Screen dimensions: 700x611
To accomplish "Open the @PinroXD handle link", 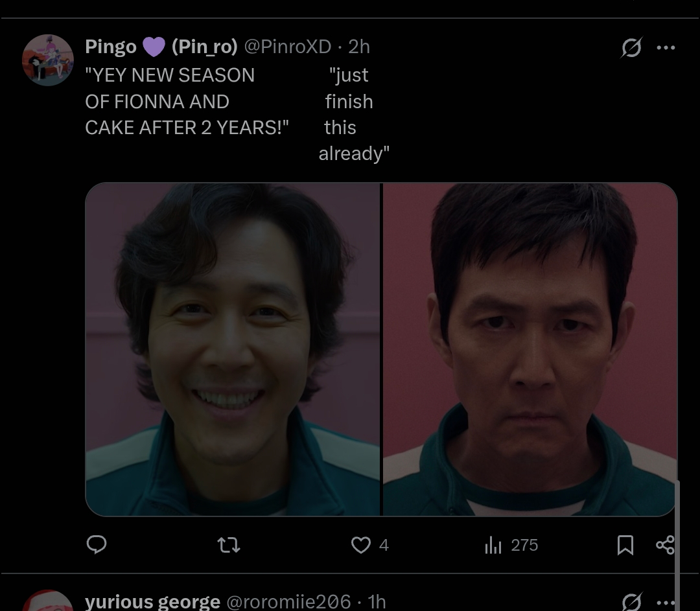I will 288,47.
